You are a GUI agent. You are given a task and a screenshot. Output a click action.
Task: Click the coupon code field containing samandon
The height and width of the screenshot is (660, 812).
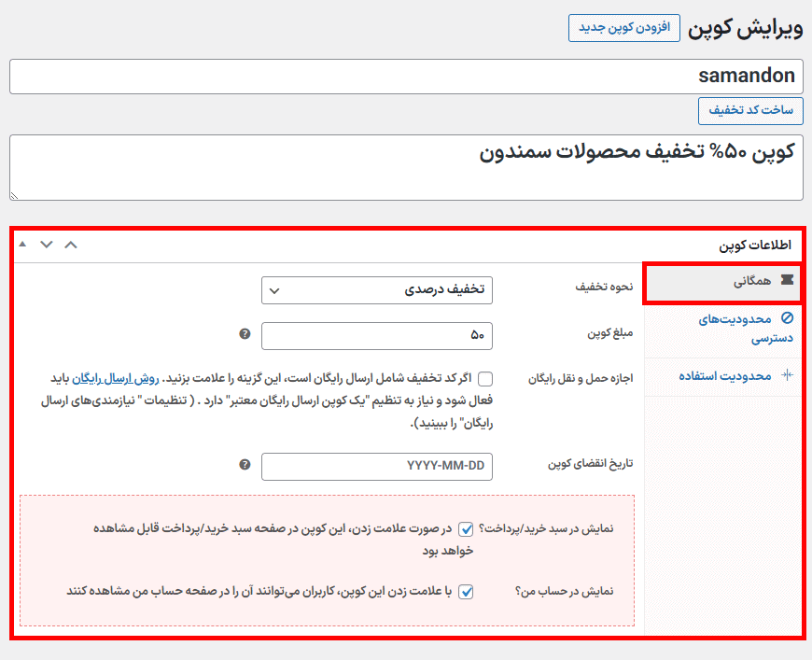pos(406,77)
